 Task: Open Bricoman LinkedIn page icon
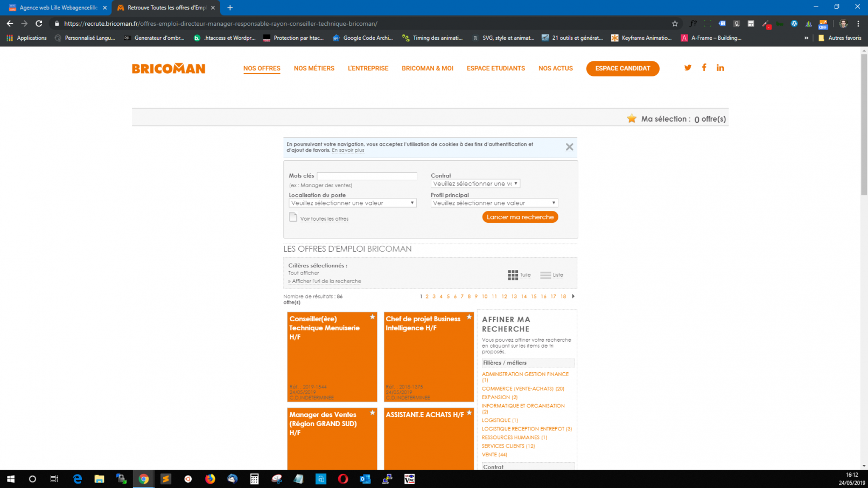(720, 68)
